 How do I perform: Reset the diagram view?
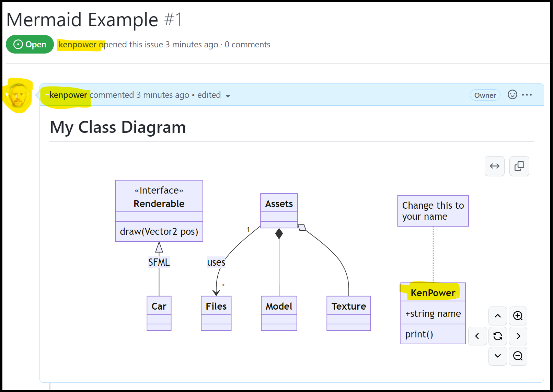coord(497,336)
